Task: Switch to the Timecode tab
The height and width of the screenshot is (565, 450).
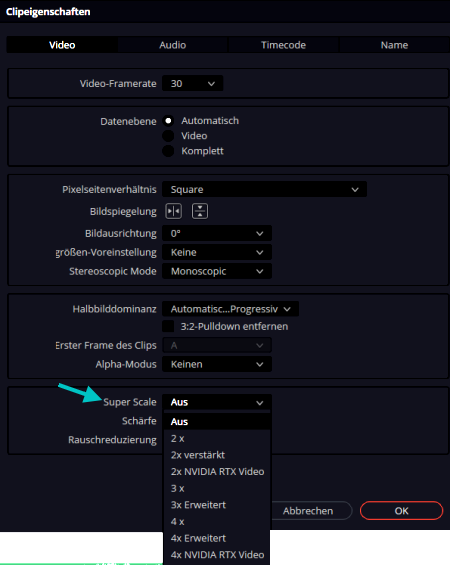Action: point(284,45)
